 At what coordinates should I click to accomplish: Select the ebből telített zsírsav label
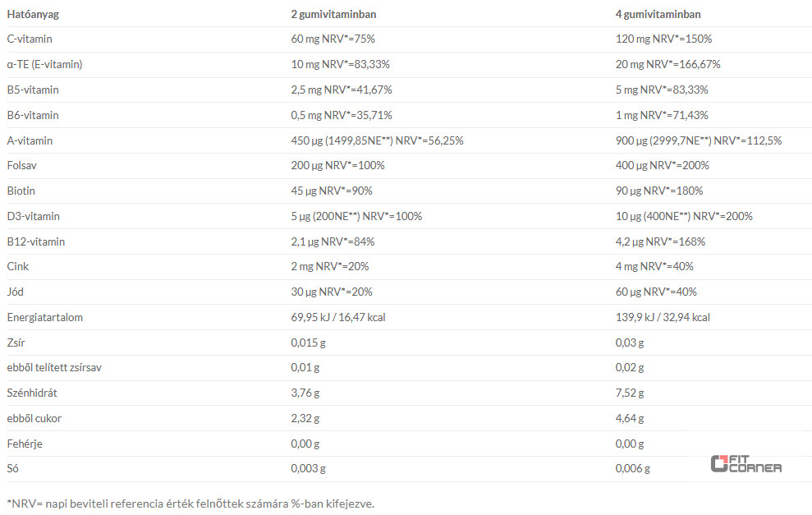tap(54, 367)
